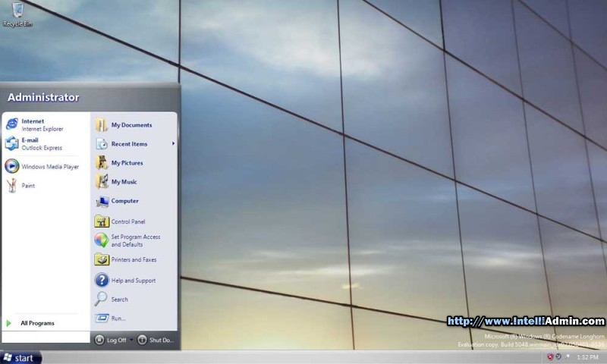Click the Log Off button
The height and width of the screenshot is (364, 607).
point(111,340)
